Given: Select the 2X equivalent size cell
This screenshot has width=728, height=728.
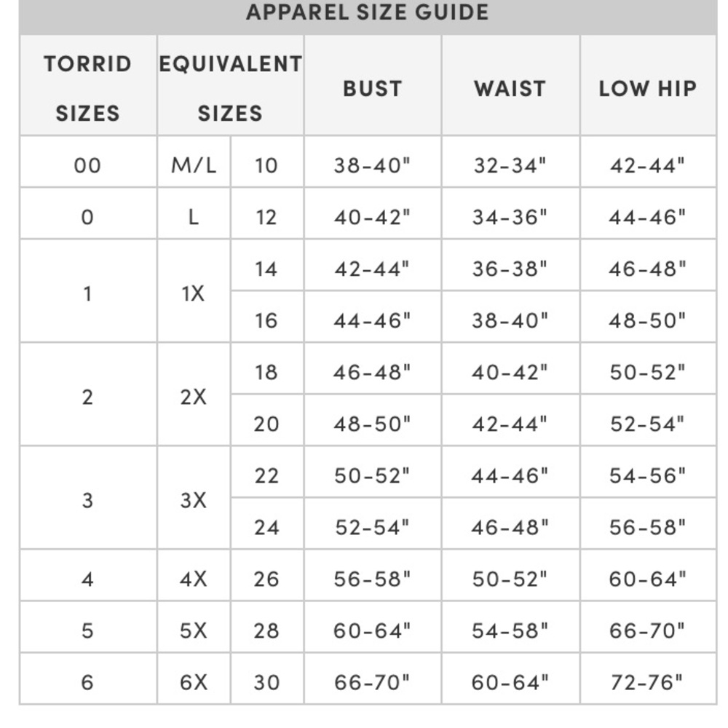Looking at the screenshot, I should tap(194, 395).
